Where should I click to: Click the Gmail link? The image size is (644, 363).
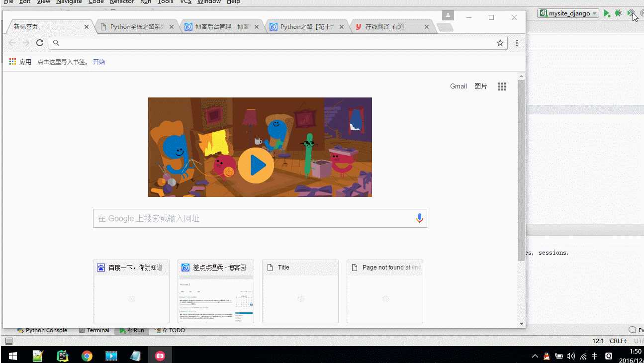459,86
